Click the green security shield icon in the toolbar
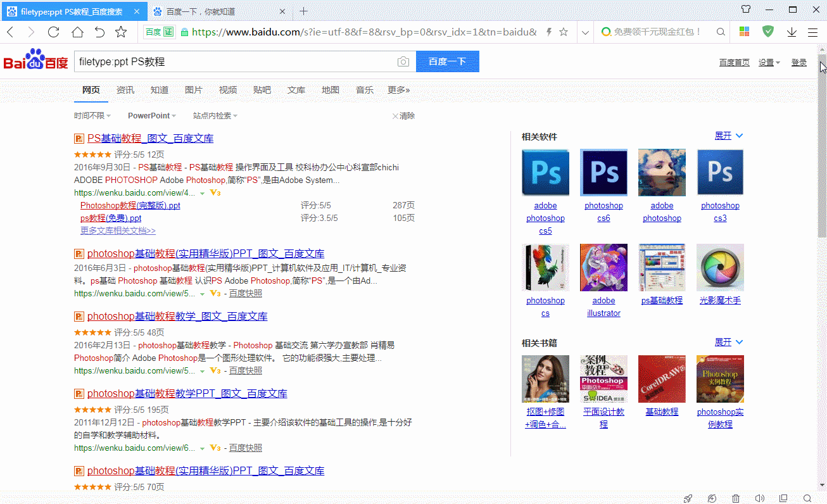This screenshot has height=504, width=827. [767, 30]
